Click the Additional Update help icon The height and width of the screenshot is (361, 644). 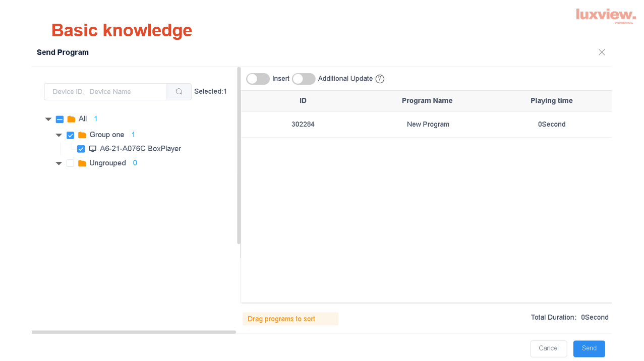point(380,79)
